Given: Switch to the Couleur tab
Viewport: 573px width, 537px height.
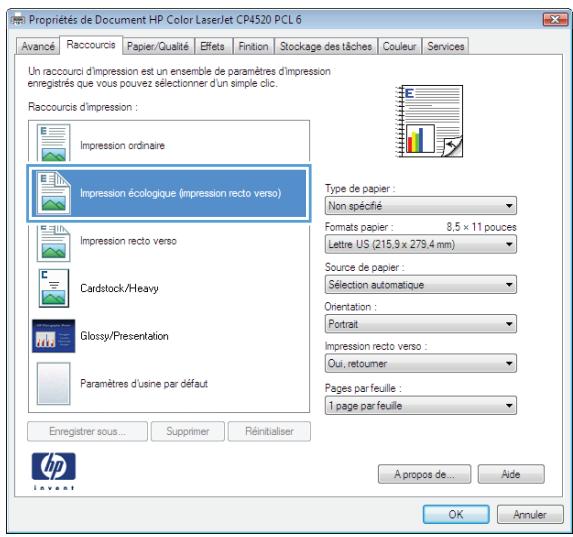Looking at the screenshot, I should point(399,46).
